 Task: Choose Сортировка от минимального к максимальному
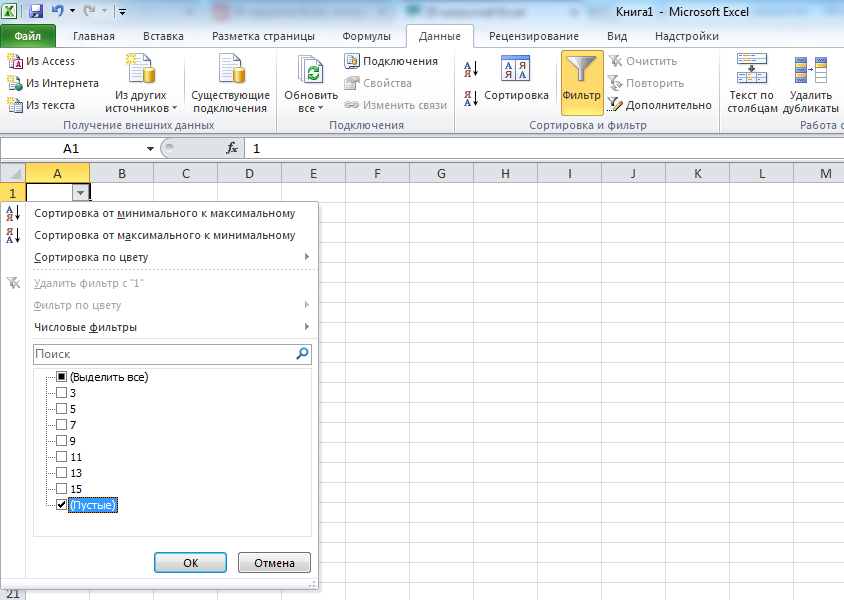point(165,214)
